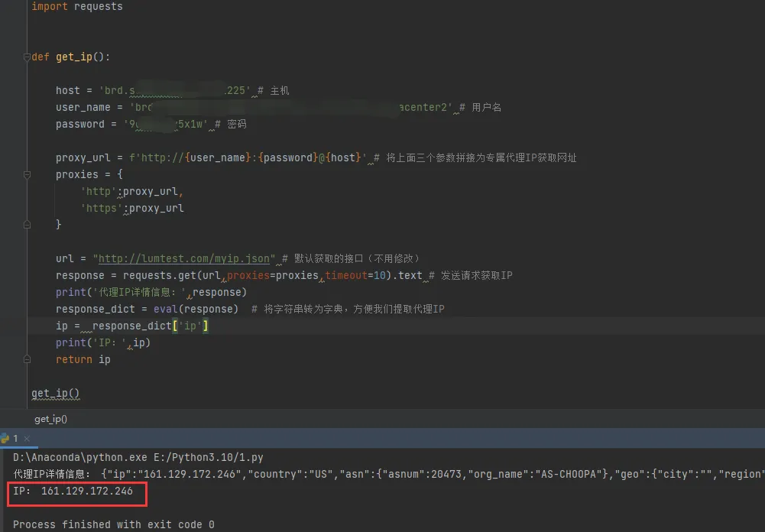Click the user_name variable assignment
The width and height of the screenshot is (765, 532).
tap(254, 107)
